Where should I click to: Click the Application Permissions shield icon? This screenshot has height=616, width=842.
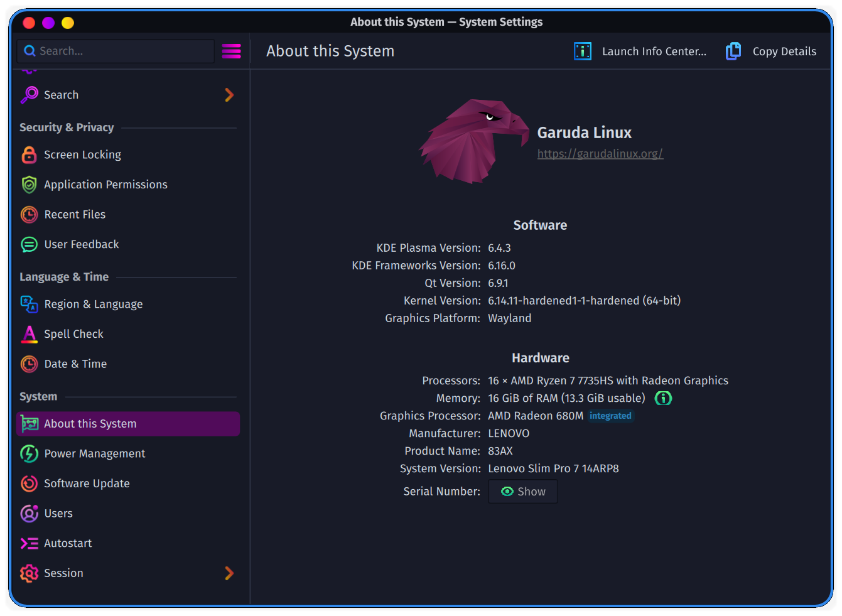click(30, 185)
